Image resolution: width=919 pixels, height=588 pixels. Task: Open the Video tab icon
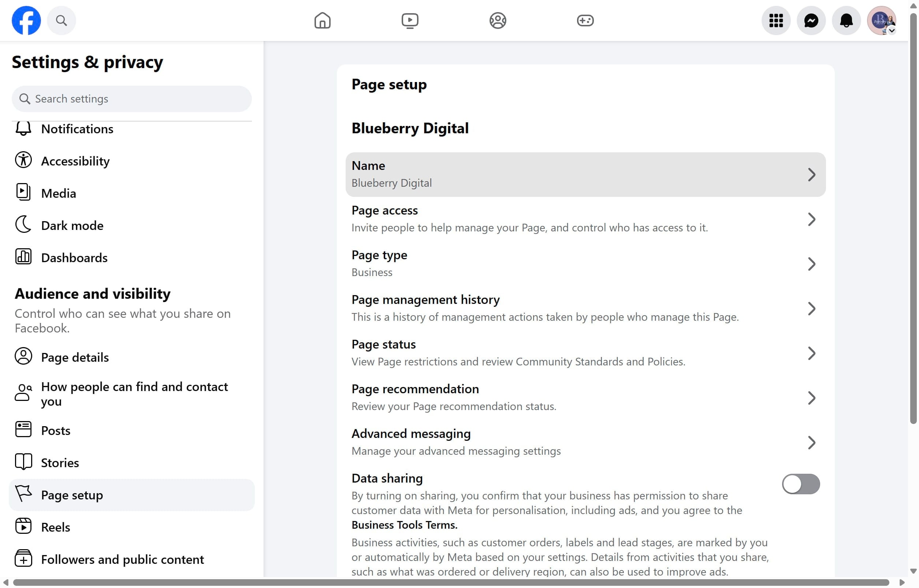click(410, 20)
